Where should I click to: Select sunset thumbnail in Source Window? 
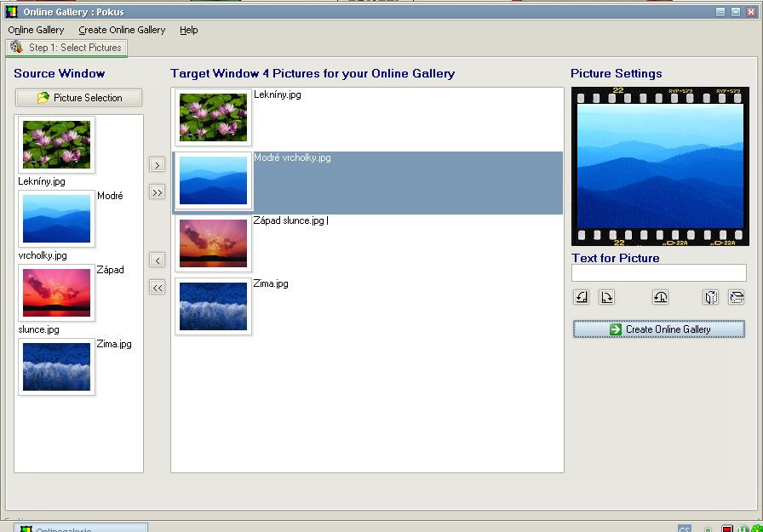(x=56, y=293)
